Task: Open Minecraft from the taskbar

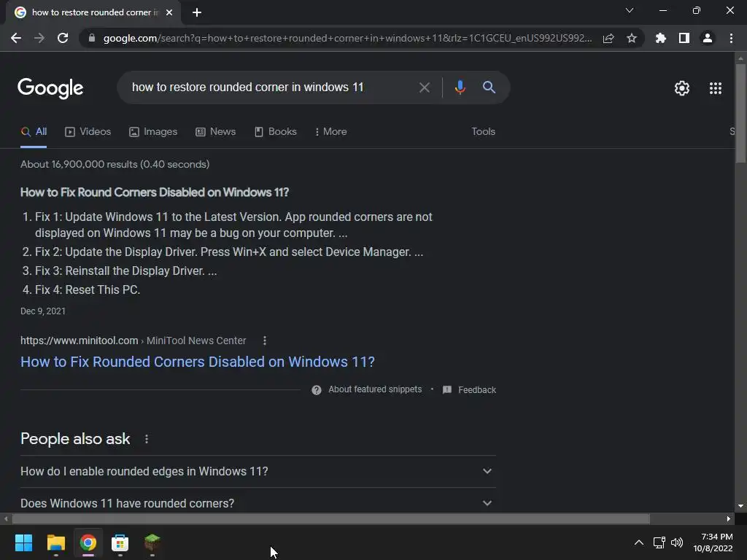Action: 152,542
